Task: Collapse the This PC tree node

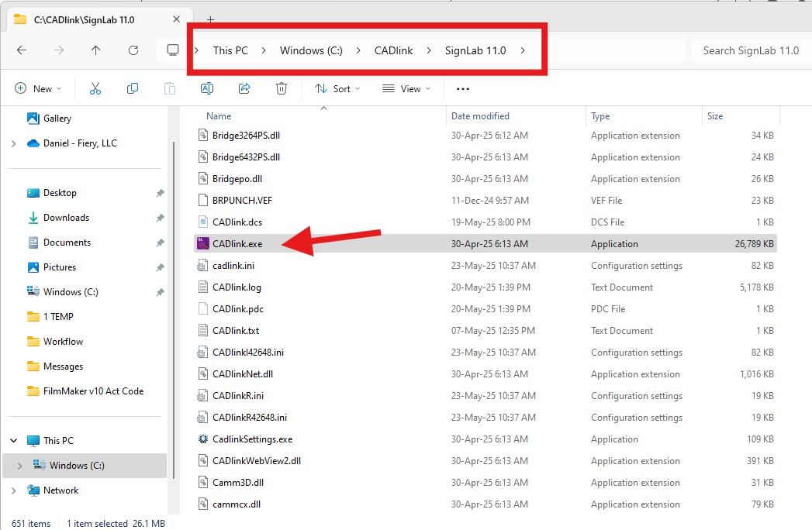Action: pyautogui.click(x=13, y=440)
